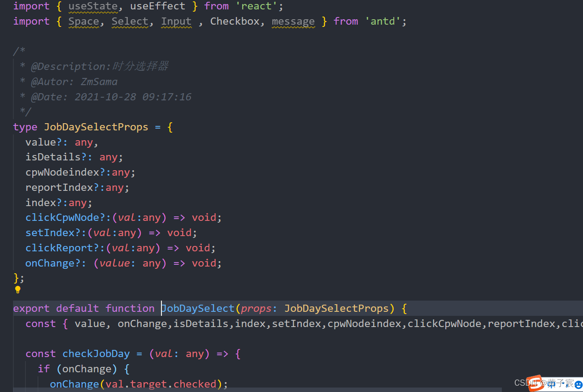The width and height of the screenshot is (583, 392).
Task: Click the 'value?: any,' property line
Action: click(x=62, y=142)
